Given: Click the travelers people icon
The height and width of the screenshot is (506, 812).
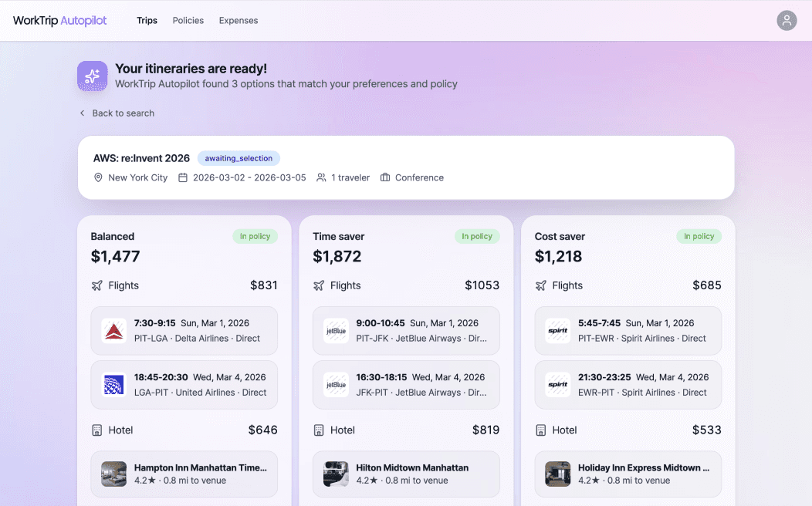Looking at the screenshot, I should click(x=321, y=177).
